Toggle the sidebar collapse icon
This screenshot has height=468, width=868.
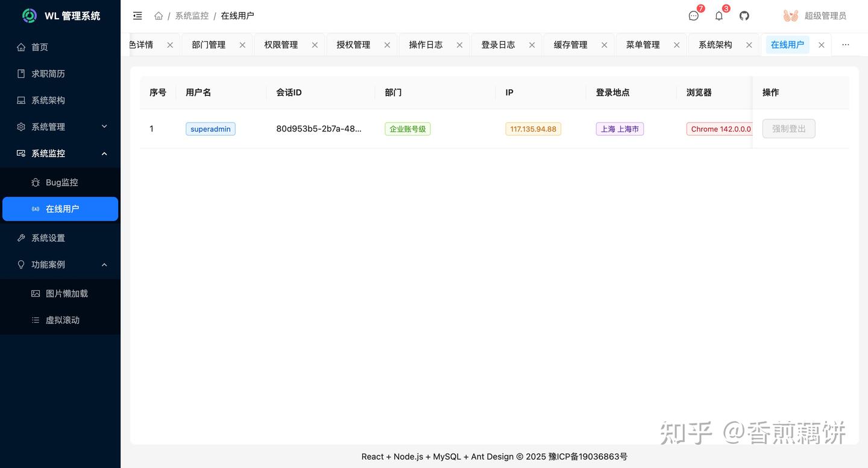[137, 16]
